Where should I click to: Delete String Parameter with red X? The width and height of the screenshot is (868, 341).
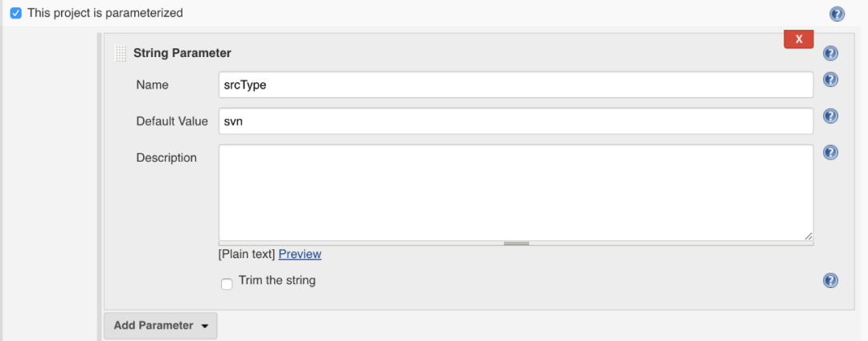(x=799, y=39)
